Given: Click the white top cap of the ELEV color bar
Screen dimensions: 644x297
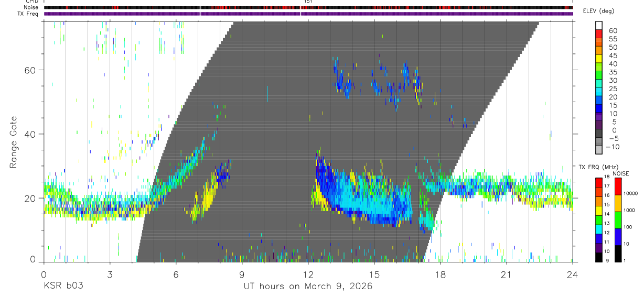Looking at the screenshot, I should pyautogui.click(x=600, y=25).
